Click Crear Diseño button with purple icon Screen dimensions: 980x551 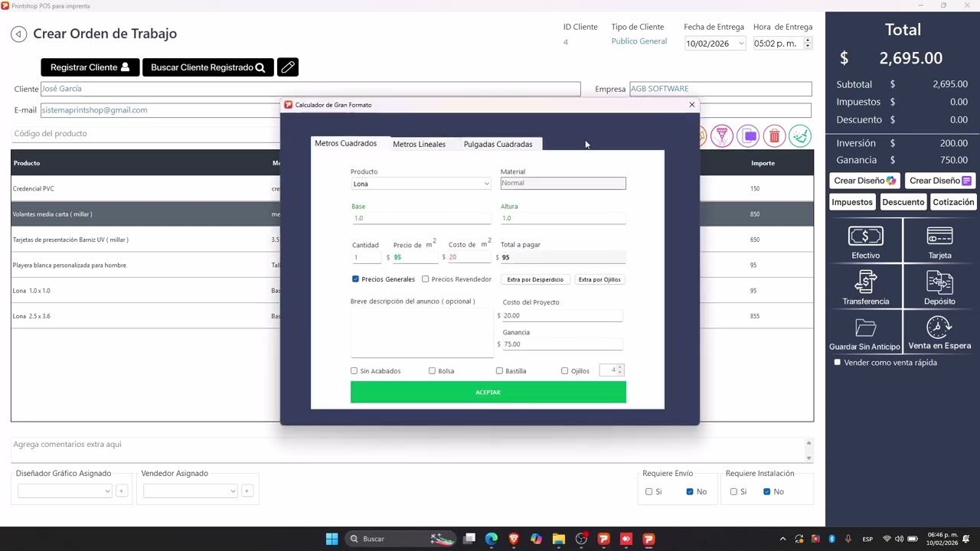coord(940,181)
